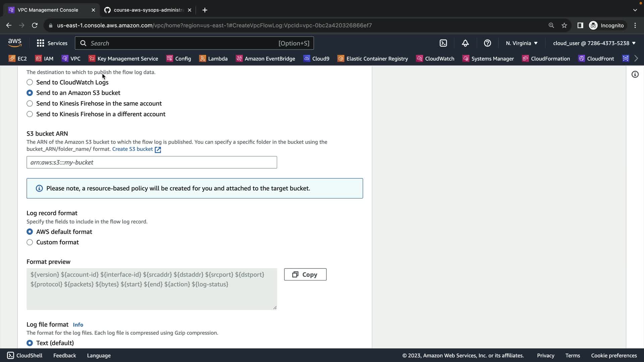
Task: Open the notifications bell icon
Action: click(465, 43)
